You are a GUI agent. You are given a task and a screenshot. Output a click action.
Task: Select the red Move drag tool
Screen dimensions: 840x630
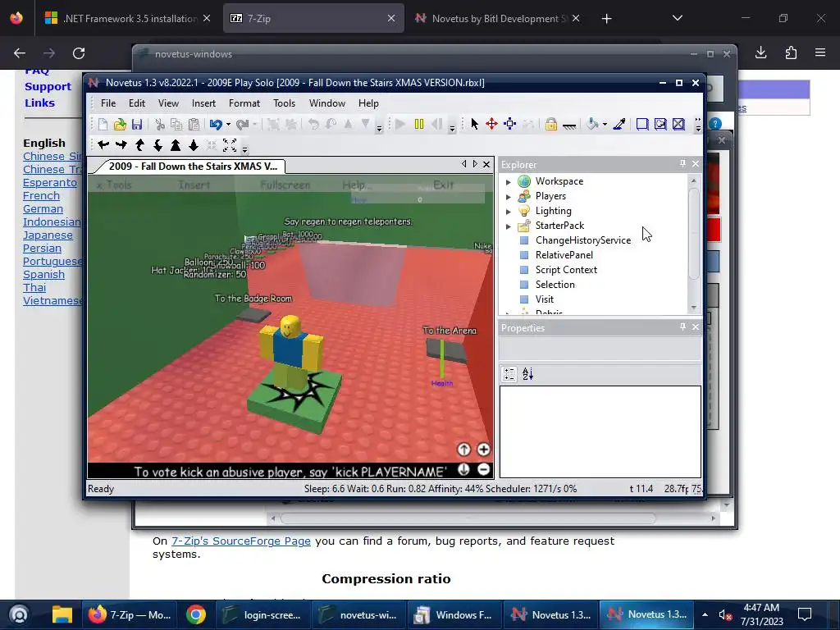coord(491,125)
